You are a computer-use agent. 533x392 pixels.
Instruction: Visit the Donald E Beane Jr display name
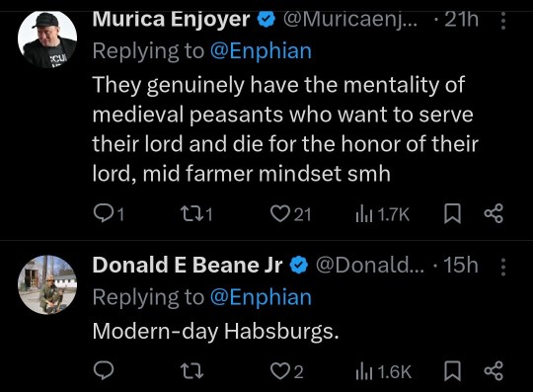(188, 265)
